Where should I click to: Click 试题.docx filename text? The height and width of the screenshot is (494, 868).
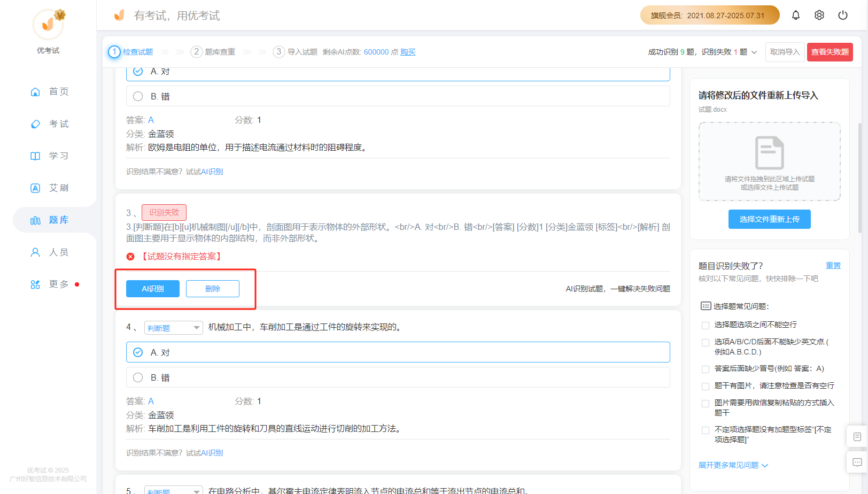click(712, 110)
